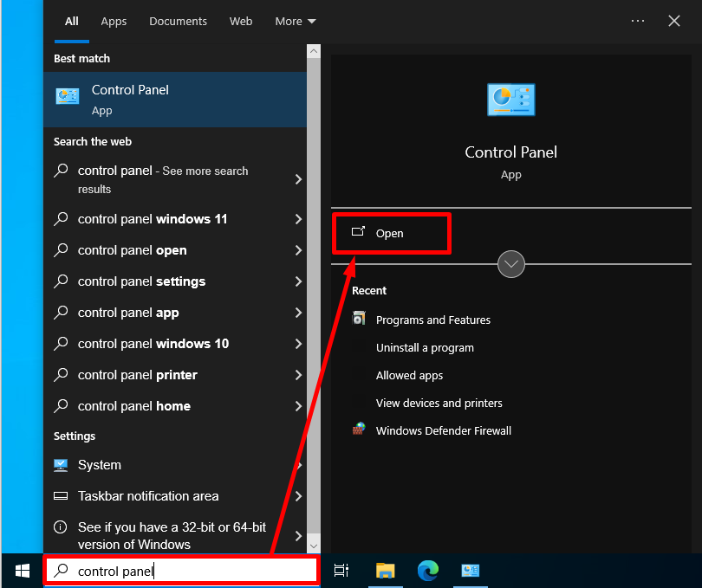This screenshot has width=702, height=588.
Task: Open recent Uninstall a program
Action: pos(425,348)
